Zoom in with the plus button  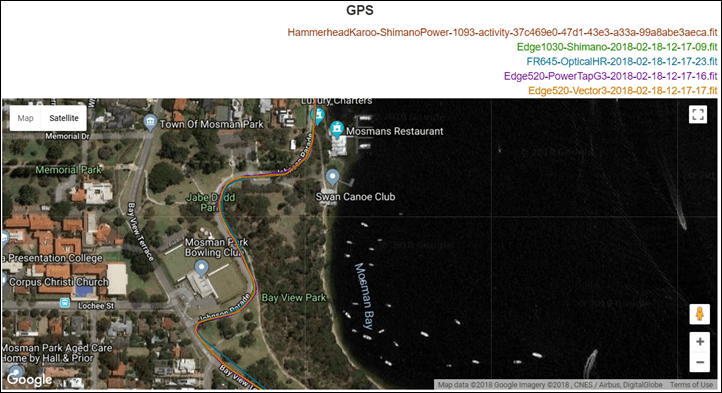click(x=699, y=342)
